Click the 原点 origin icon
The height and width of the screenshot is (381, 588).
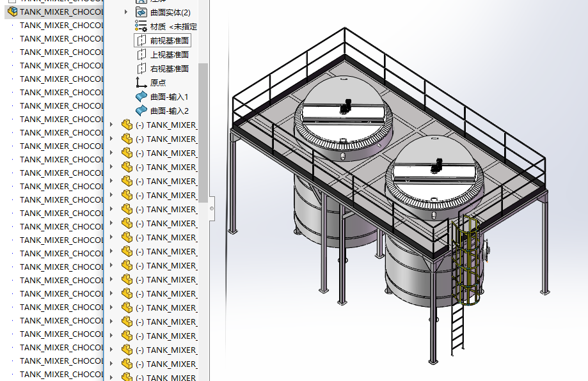pyautogui.click(x=141, y=82)
